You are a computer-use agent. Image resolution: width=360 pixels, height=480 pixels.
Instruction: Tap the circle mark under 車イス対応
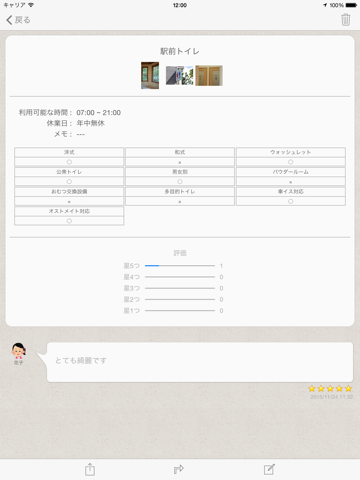click(291, 201)
